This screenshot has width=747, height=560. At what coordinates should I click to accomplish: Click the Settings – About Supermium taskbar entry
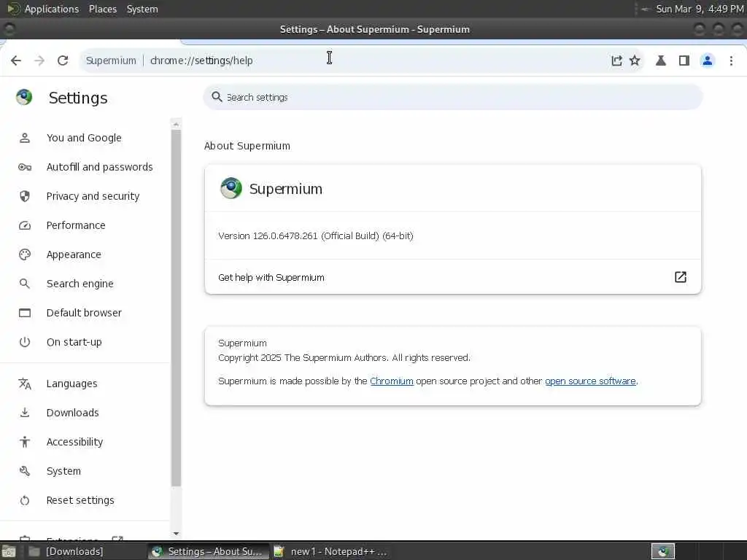pos(208,551)
